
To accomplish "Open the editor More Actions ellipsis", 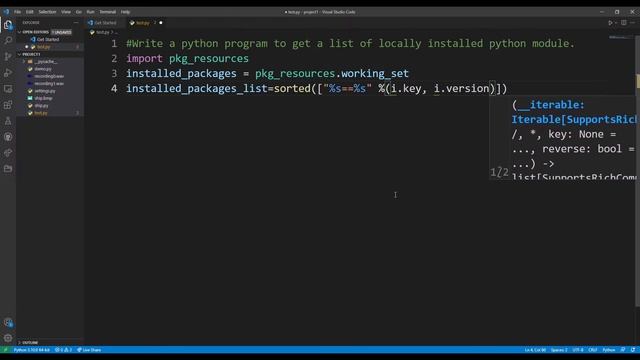I will point(633,23).
